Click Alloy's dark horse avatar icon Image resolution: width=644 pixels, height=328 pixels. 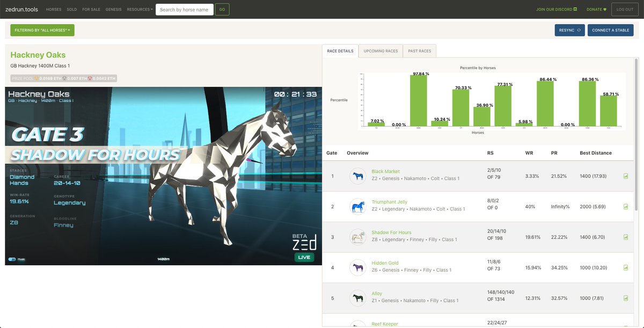coord(357,298)
